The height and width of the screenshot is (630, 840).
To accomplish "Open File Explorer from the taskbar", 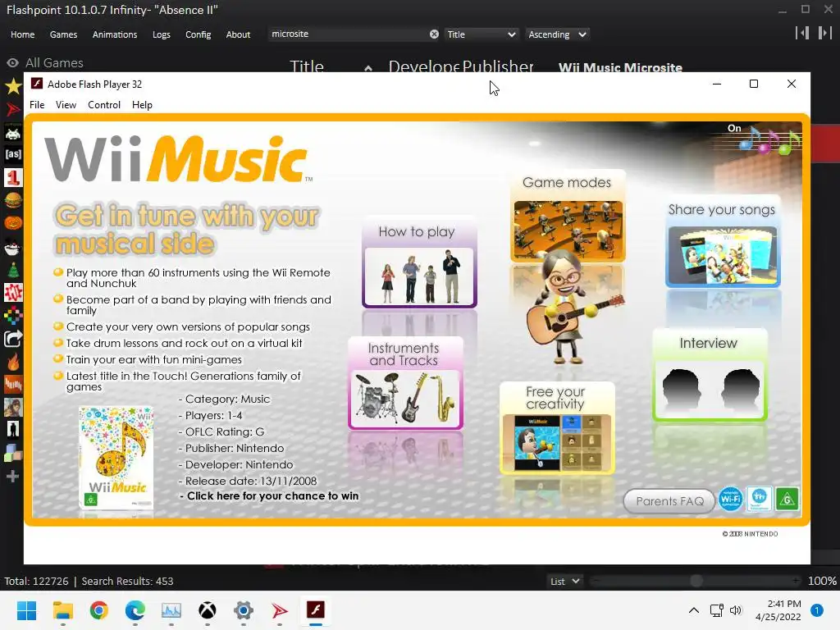I will tap(62, 610).
